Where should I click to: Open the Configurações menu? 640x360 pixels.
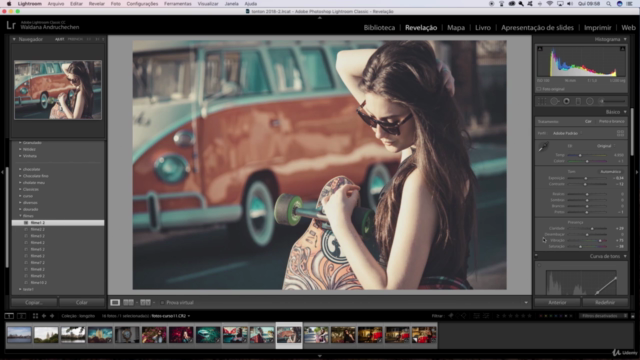(x=142, y=4)
